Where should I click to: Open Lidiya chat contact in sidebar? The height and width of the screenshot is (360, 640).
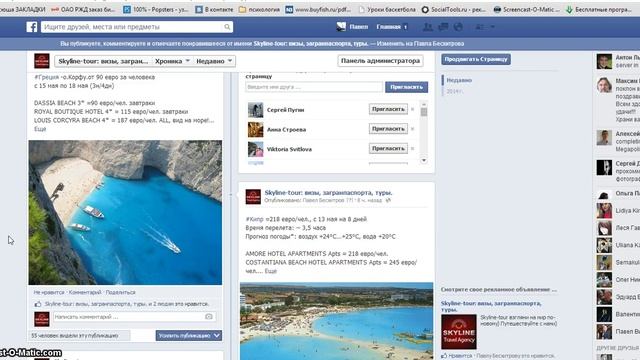[x=618, y=211]
